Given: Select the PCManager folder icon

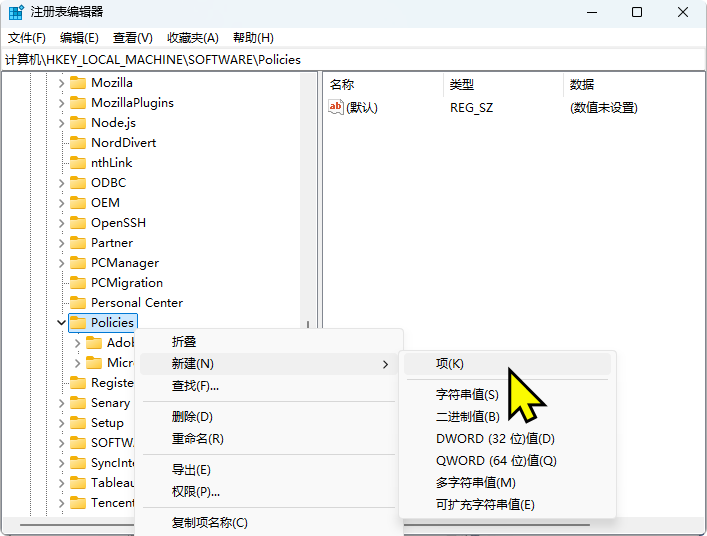Looking at the screenshot, I should (78, 263).
